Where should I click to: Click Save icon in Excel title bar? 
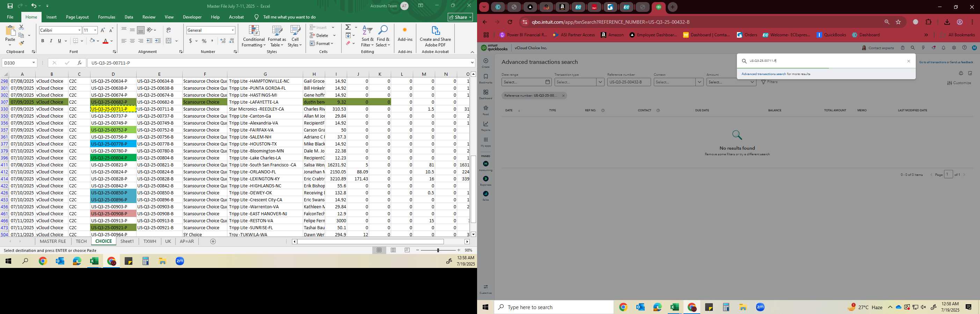pyautogui.click(x=10, y=6)
